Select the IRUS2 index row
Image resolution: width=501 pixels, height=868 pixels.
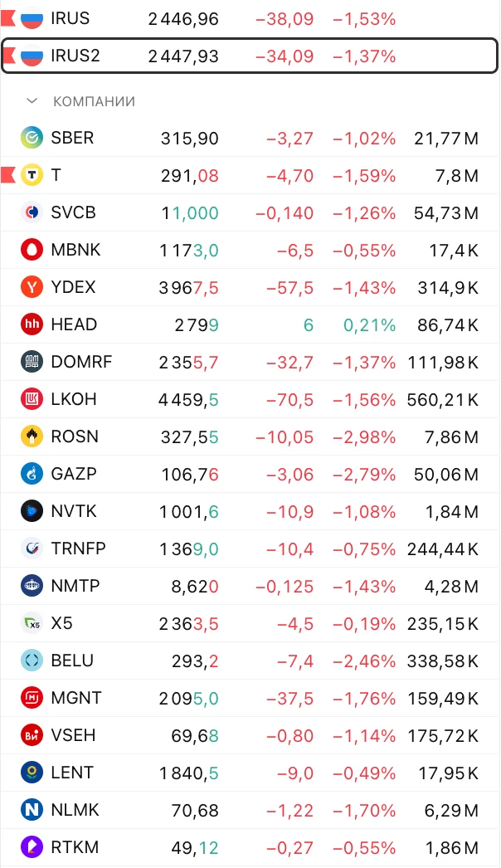pyautogui.click(x=250, y=56)
